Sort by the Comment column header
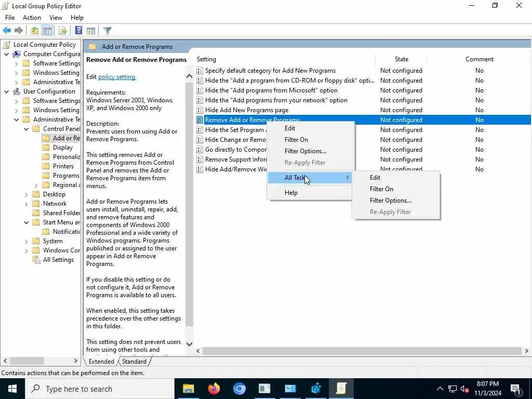532x399 pixels. pyautogui.click(x=479, y=59)
